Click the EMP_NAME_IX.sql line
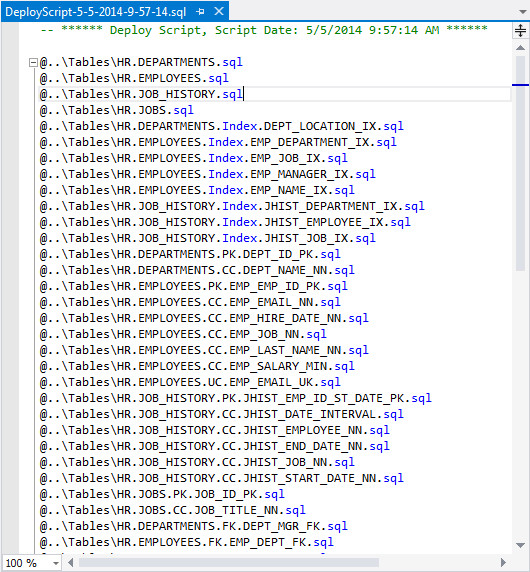The height and width of the screenshot is (572, 530). (197, 191)
